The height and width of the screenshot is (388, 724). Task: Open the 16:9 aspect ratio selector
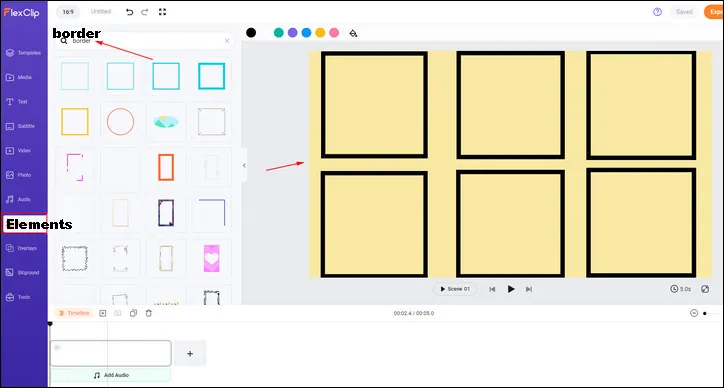coord(68,12)
